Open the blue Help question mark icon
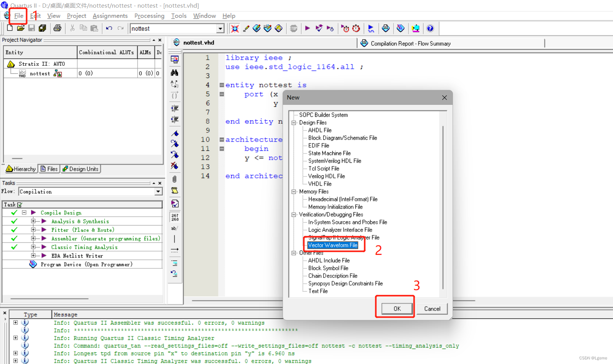This screenshot has width=613, height=364. [x=430, y=28]
